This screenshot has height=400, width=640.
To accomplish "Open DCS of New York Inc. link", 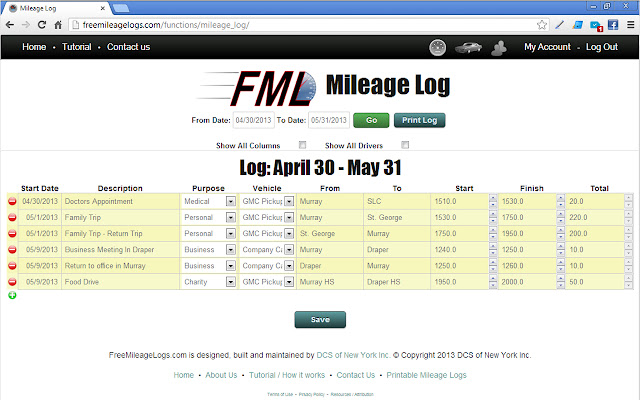I will [353, 355].
